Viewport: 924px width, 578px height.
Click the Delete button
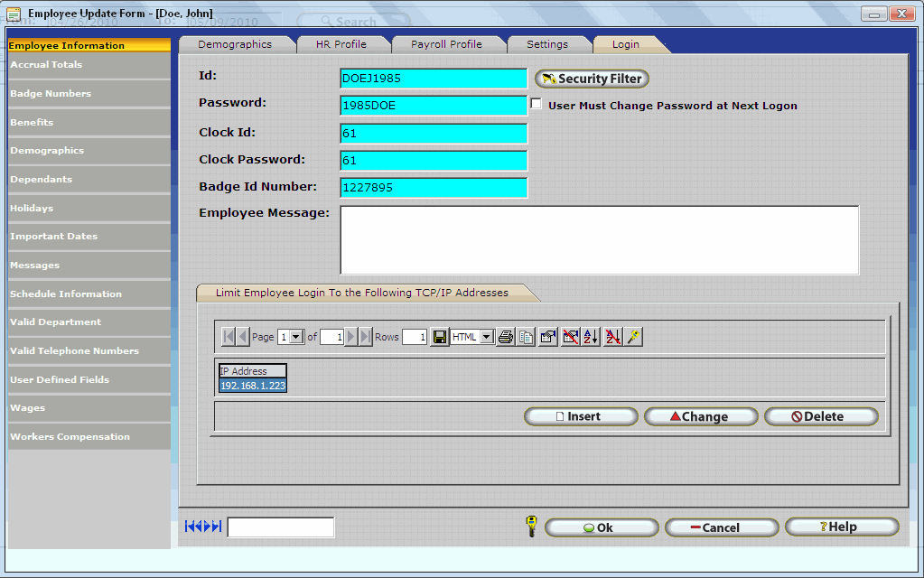[820, 416]
